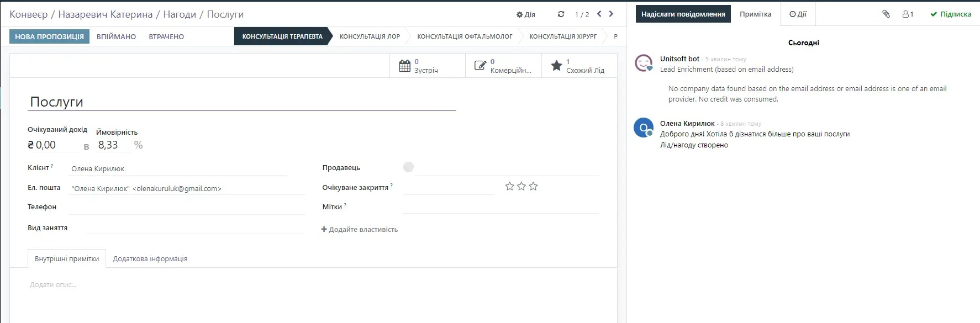The height and width of the screenshot is (323, 980).
Task: Click the Додайте властивість link
Action: (x=360, y=229)
